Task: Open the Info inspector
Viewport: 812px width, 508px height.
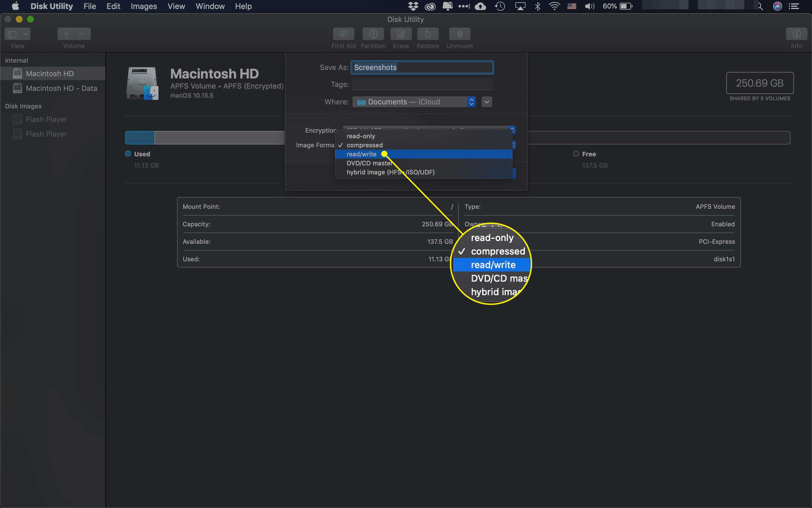Action: point(796,34)
